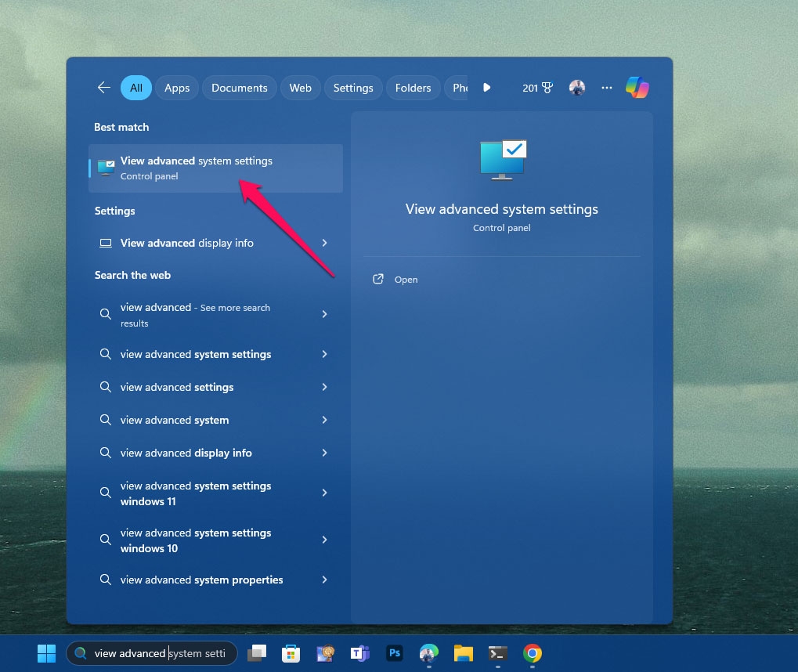Viewport: 798px width, 672px height.
Task: Click the search magnifier icon in taskbar
Action: [80, 653]
